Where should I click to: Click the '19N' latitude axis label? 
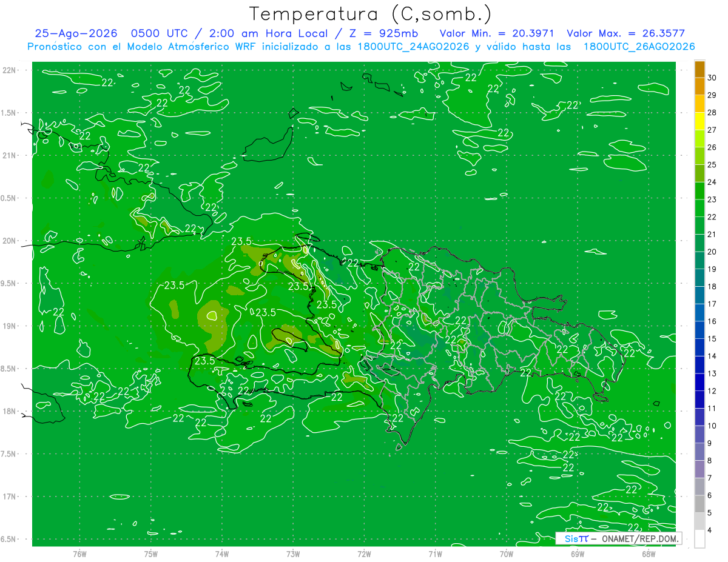click(10, 326)
